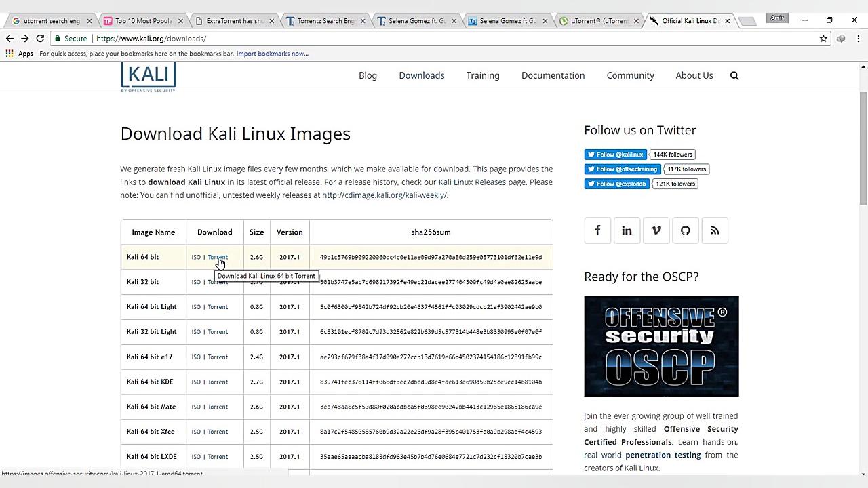Open the About Us menu item
The image size is (868, 488).
tap(694, 75)
